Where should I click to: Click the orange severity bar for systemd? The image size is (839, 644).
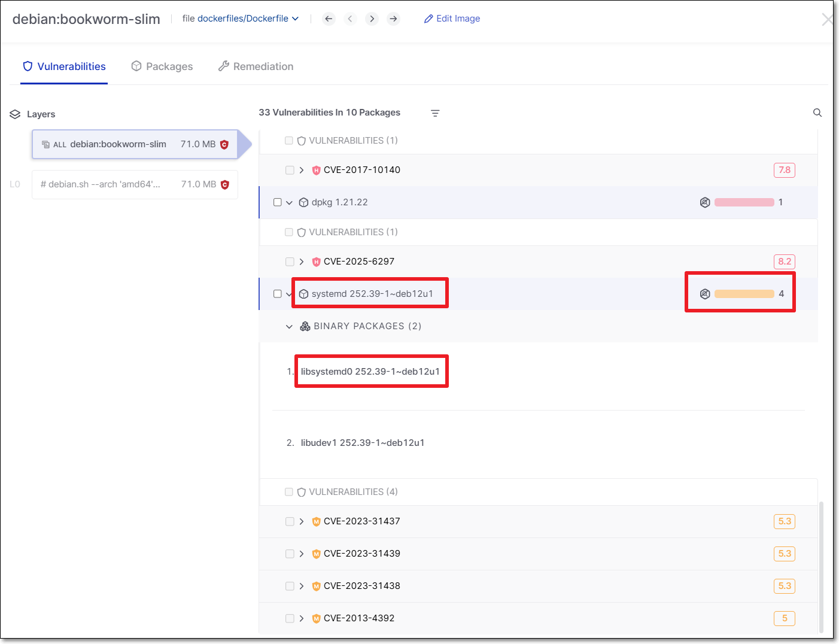pyautogui.click(x=744, y=294)
